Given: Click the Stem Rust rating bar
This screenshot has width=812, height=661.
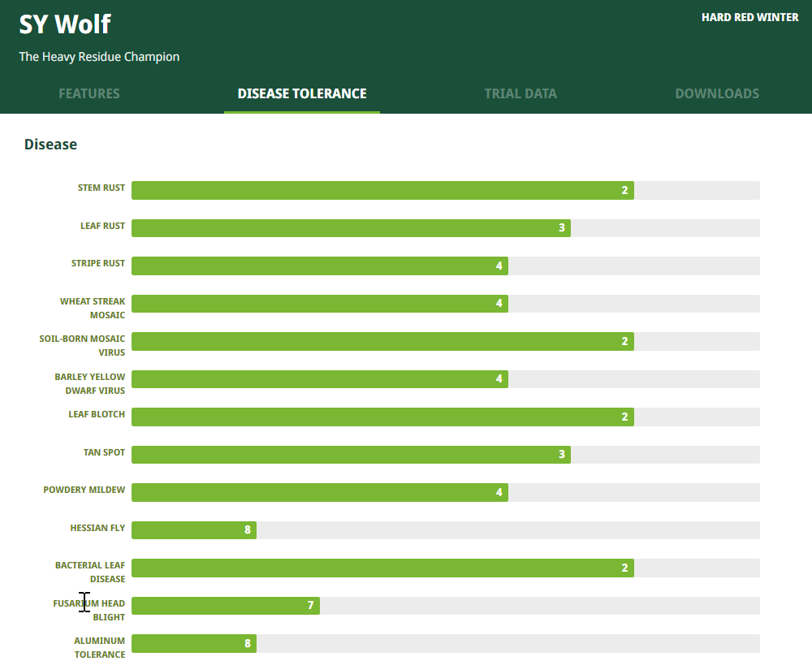Looking at the screenshot, I should coord(445,190).
